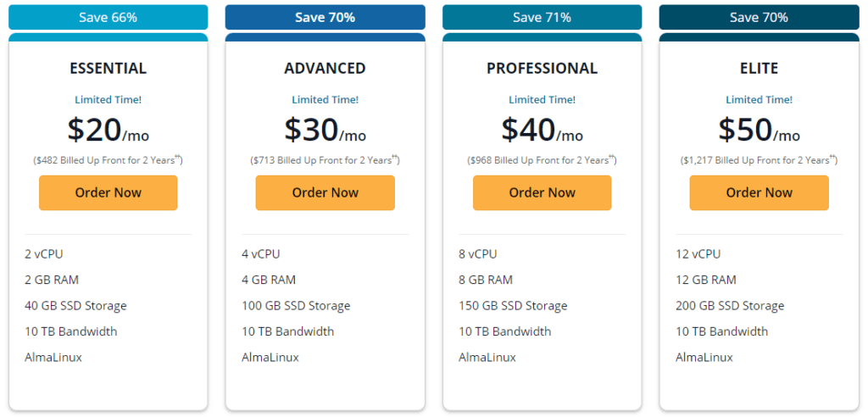Click the $20/mo price

108,130
